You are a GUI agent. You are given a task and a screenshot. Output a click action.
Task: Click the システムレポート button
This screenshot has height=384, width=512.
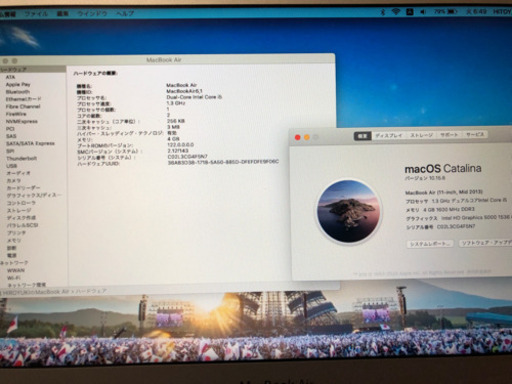click(430, 244)
